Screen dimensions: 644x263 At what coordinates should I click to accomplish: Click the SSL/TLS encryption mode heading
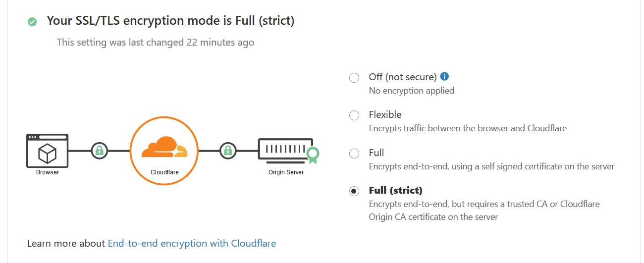[x=170, y=21]
